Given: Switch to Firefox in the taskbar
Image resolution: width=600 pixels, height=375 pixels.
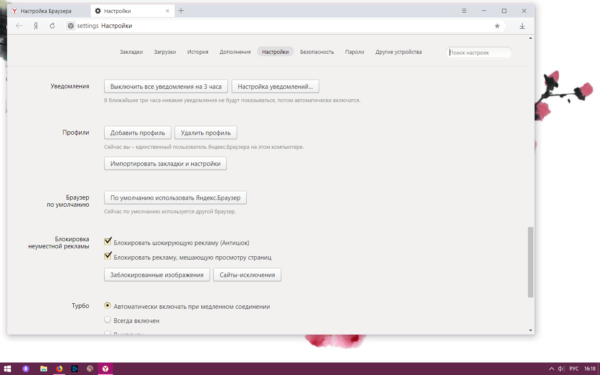Looking at the screenshot, I should (x=59, y=369).
